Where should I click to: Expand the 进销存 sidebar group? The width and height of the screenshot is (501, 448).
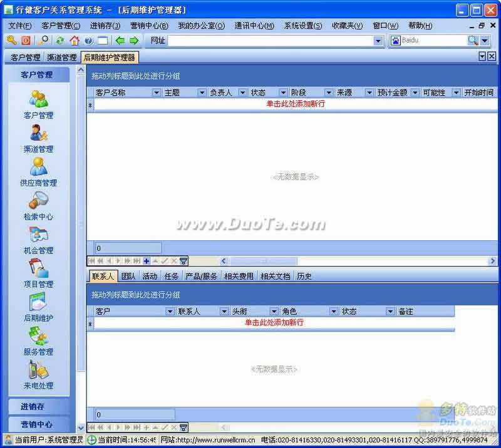39,407
